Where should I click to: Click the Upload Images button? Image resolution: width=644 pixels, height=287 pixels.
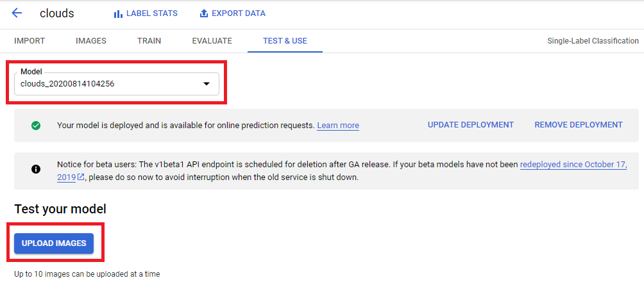pyautogui.click(x=54, y=243)
